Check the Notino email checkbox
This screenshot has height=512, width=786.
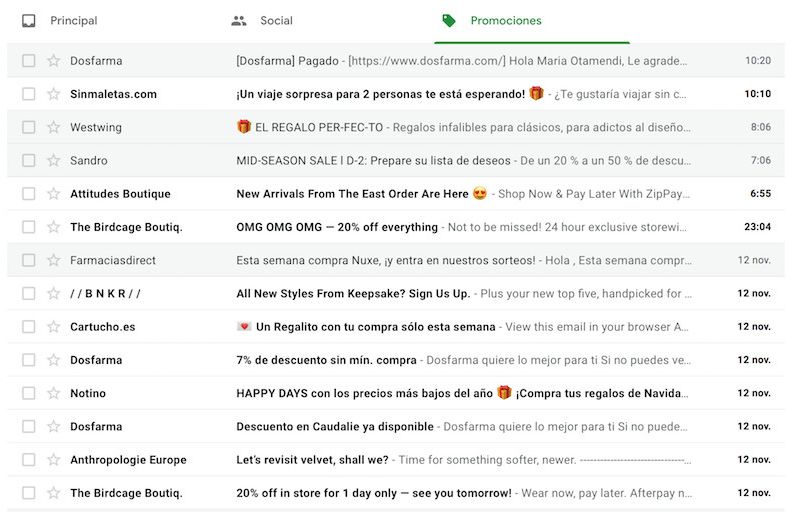pyautogui.click(x=29, y=393)
